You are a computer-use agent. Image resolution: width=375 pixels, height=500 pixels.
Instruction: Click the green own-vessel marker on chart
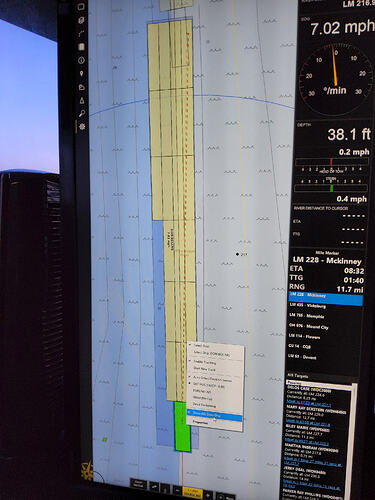[x=183, y=427]
